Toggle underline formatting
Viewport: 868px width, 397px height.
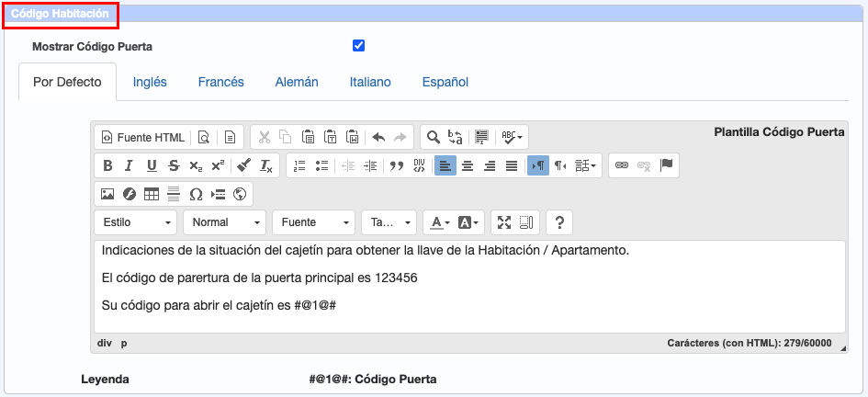tap(152, 165)
